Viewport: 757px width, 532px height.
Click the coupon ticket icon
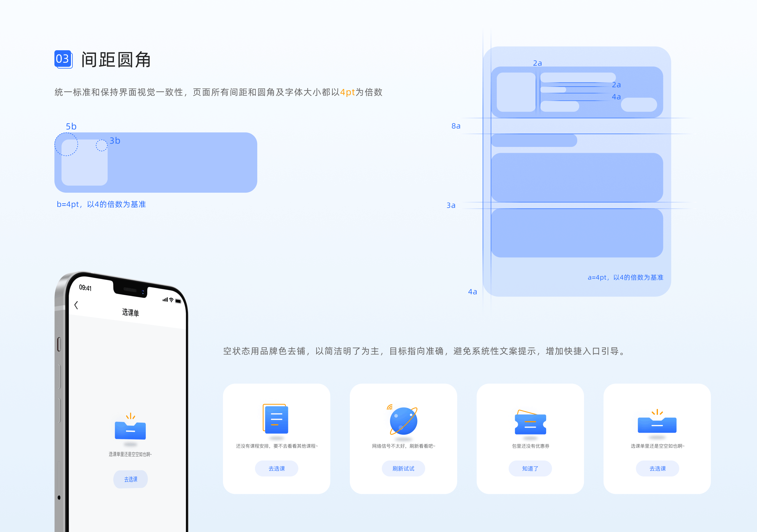pos(530,422)
